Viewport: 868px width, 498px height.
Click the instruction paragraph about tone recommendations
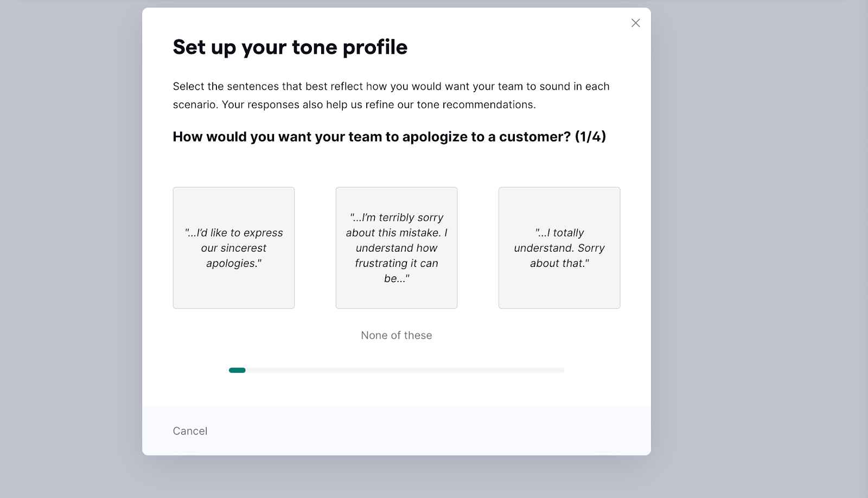391,95
